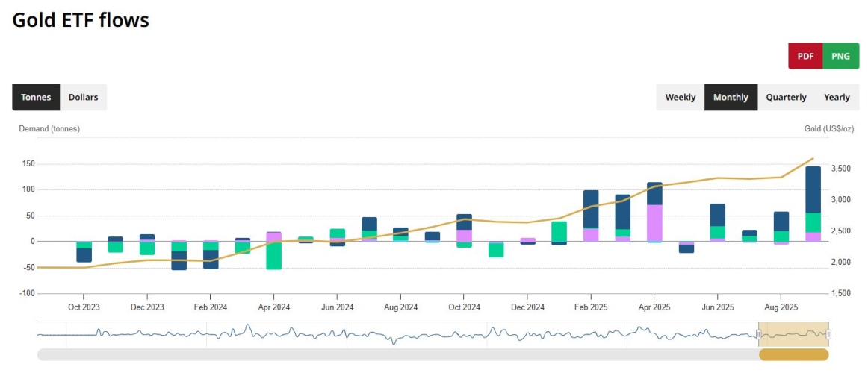Screen dimensions: 868x373
Task: Click the green negative bar at April 2024
Action: (273, 255)
